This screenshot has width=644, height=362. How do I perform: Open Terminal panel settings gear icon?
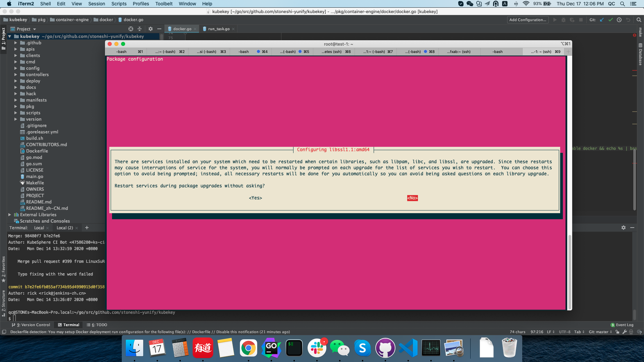[x=624, y=228]
